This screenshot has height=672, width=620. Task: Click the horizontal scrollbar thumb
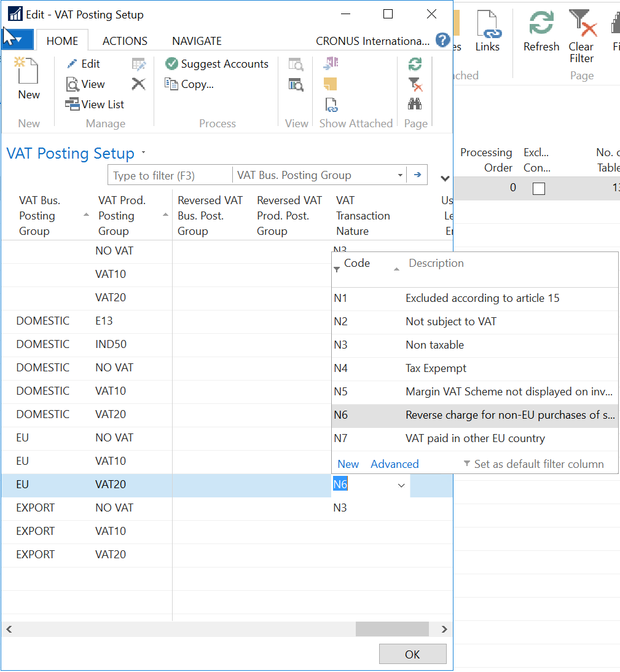coord(392,629)
